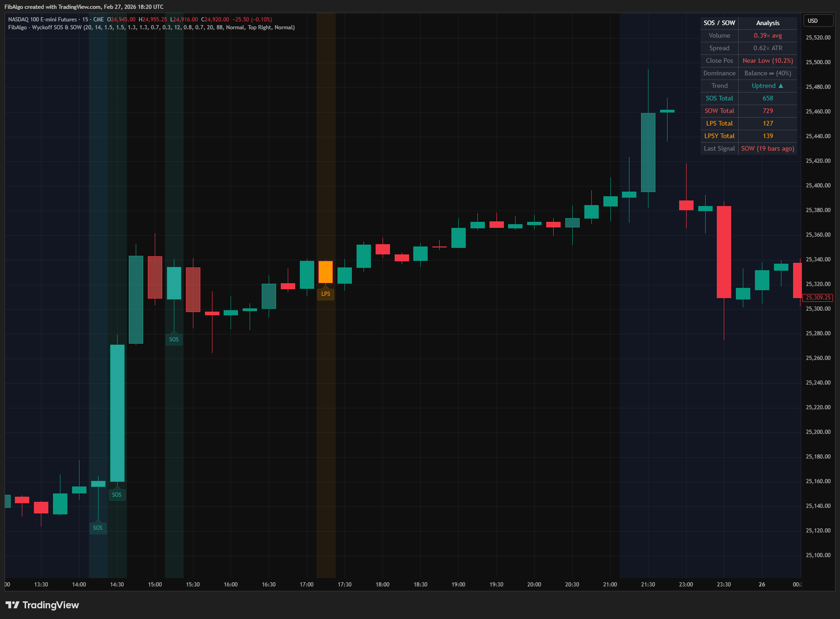Open the USD currency selector
This screenshot has width=840, height=619.
point(818,20)
